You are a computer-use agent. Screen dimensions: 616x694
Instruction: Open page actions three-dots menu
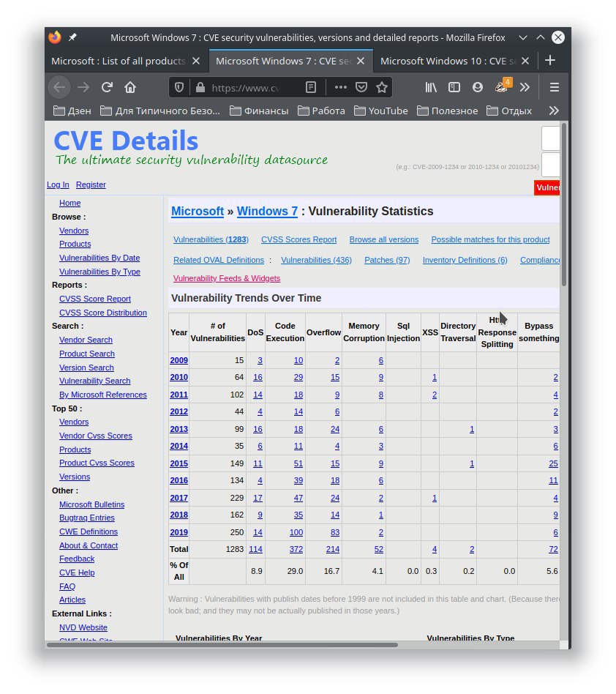click(x=340, y=88)
